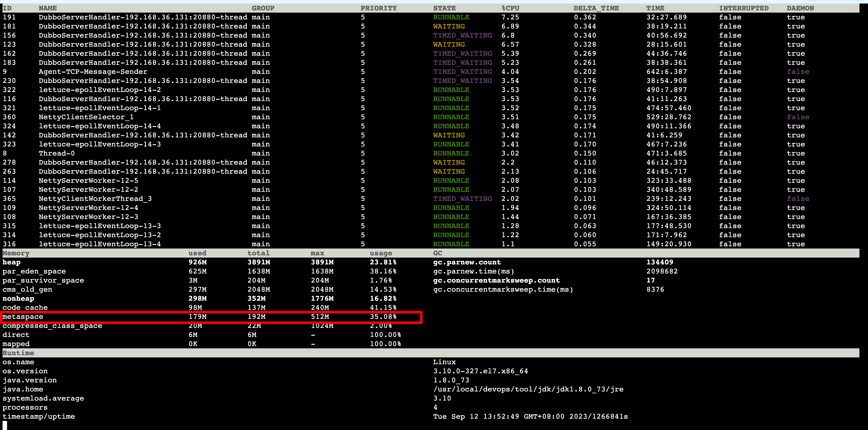The width and height of the screenshot is (868, 430).
Task: Click direct memory row label
Action: tap(16, 335)
